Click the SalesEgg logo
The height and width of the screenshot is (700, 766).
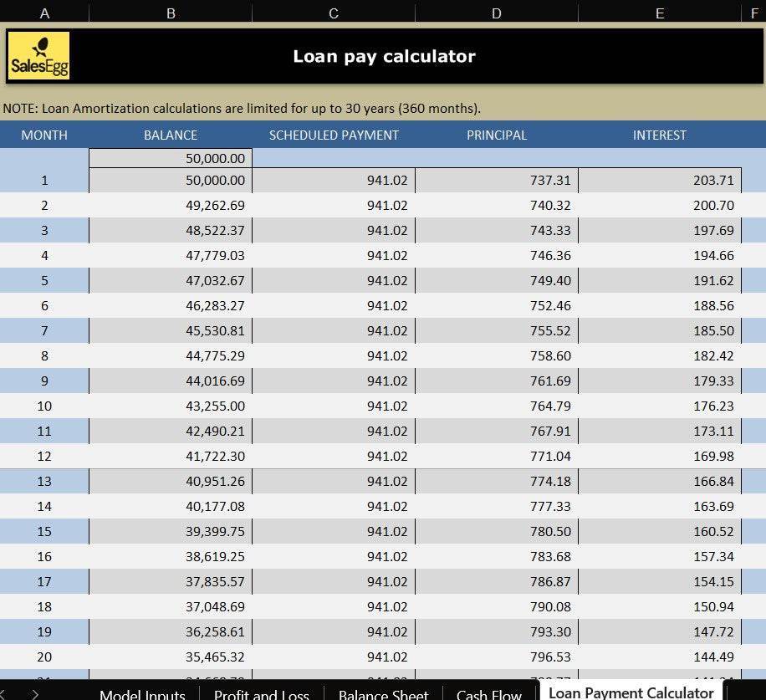[x=38, y=56]
